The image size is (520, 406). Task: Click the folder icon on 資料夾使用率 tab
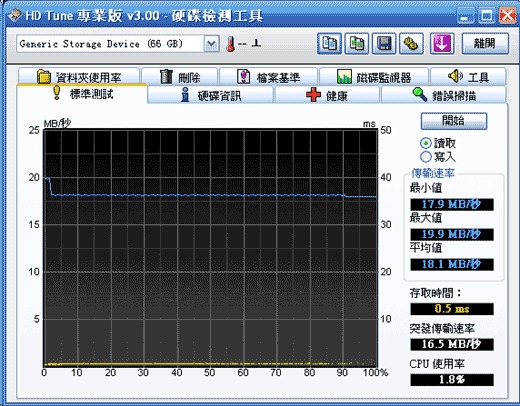tap(44, 77)
